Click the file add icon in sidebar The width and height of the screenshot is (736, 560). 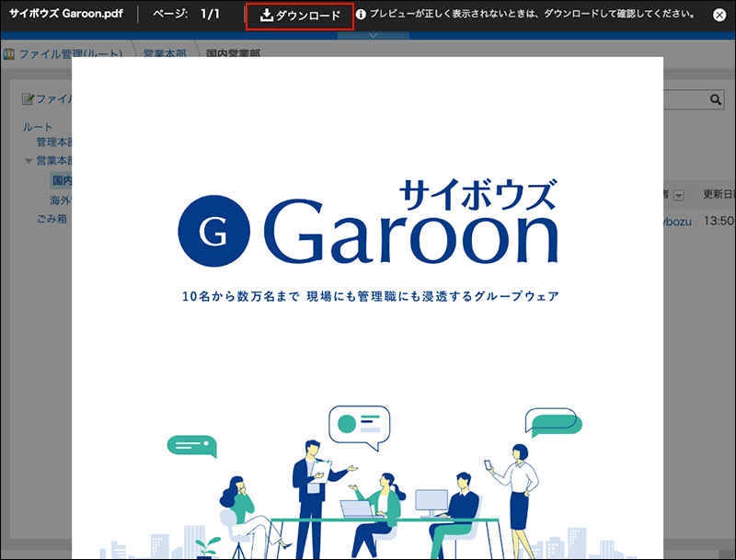(x=29, y=98)
